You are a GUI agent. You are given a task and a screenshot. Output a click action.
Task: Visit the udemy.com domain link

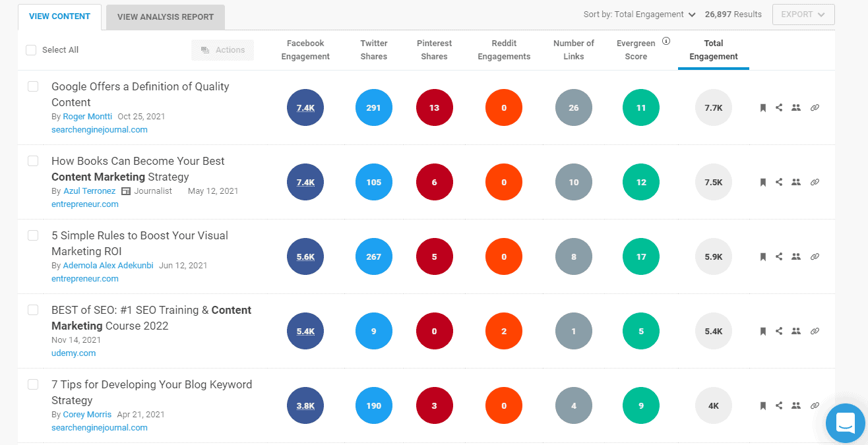click(x=73, y=353)
